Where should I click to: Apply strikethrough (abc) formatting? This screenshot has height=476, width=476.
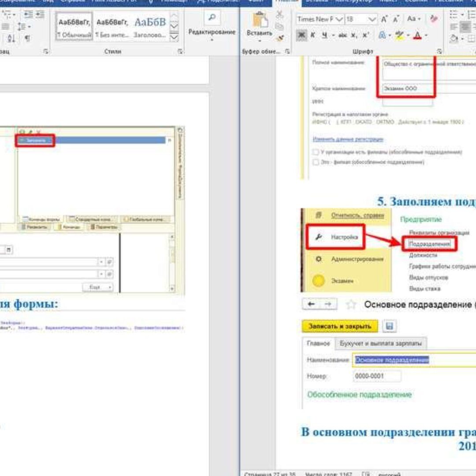(x=342, y=36)
